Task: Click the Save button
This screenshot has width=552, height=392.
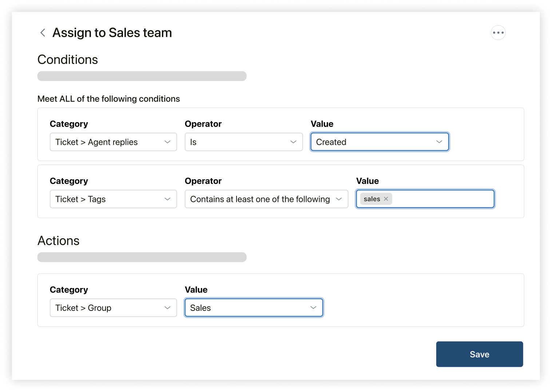Action: coord(479,354)
